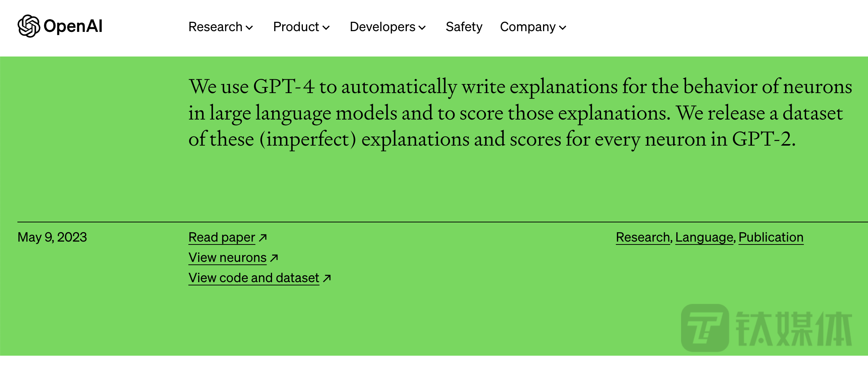Screen dimensions: 868x368
Task: Expand the Company menu chevron
Action: (563, 28)
